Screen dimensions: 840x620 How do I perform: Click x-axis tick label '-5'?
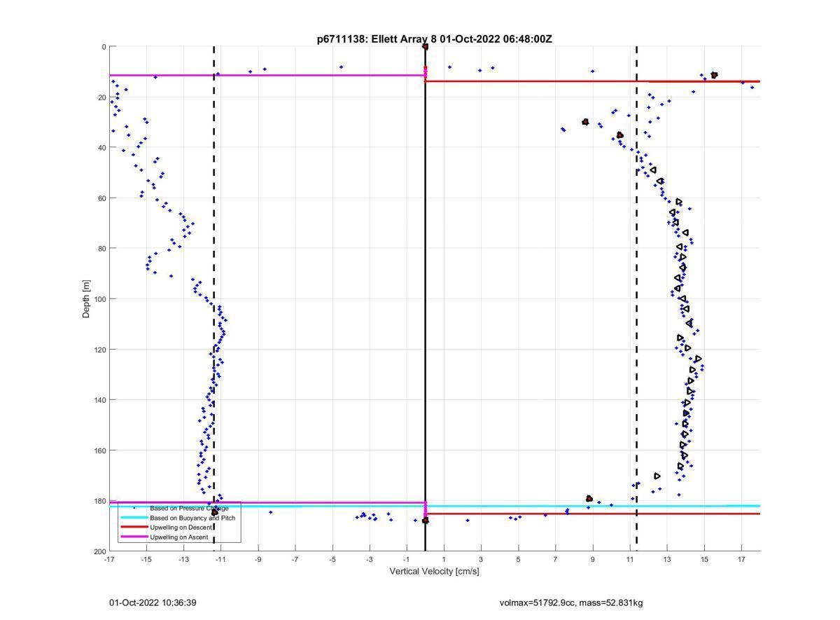coord(332,559)
